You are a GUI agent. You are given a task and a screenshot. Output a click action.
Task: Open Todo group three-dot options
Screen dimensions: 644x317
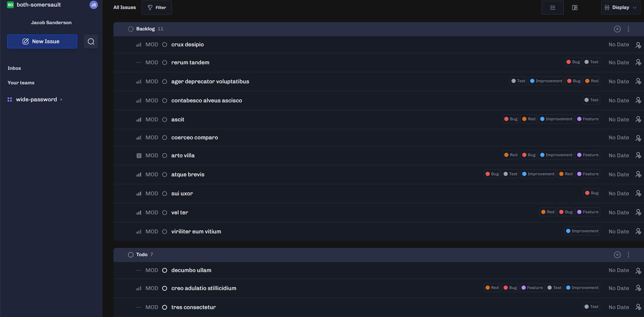(x=628, y=254)
